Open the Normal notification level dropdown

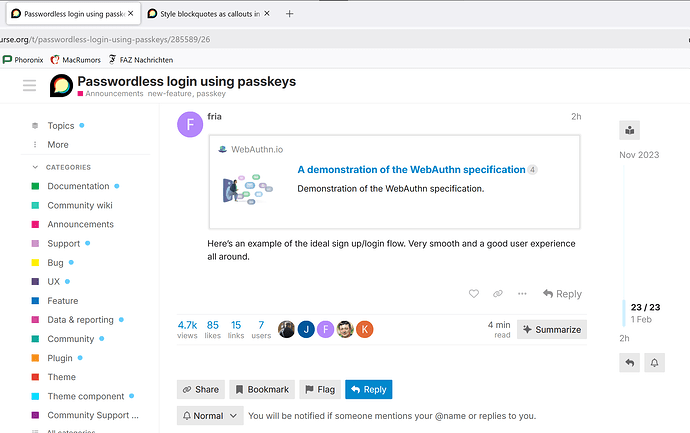coord(210,415)
